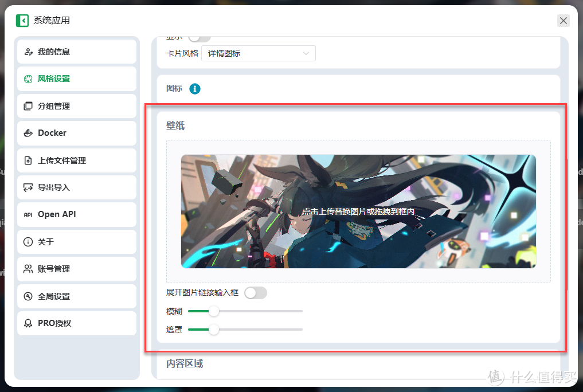Open the Open API page
Viewport: 583px width, 392px height.
click(x=77, y=215)
